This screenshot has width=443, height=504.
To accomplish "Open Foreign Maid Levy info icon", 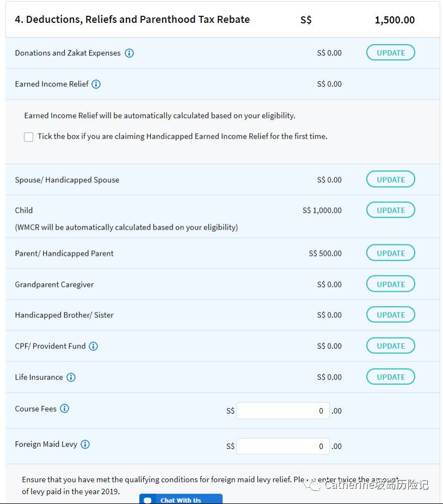I will 85,445.
